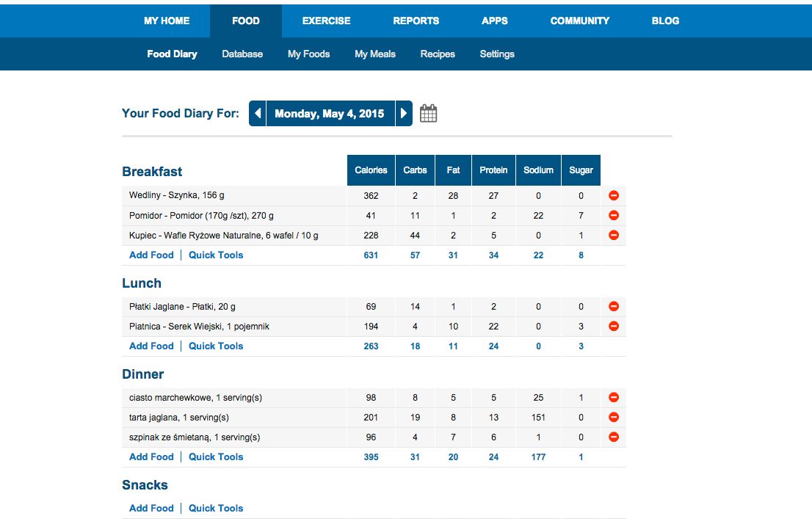Add Food to Breakfast
Viewport: 812px width, 524px height.
[151, 255]
